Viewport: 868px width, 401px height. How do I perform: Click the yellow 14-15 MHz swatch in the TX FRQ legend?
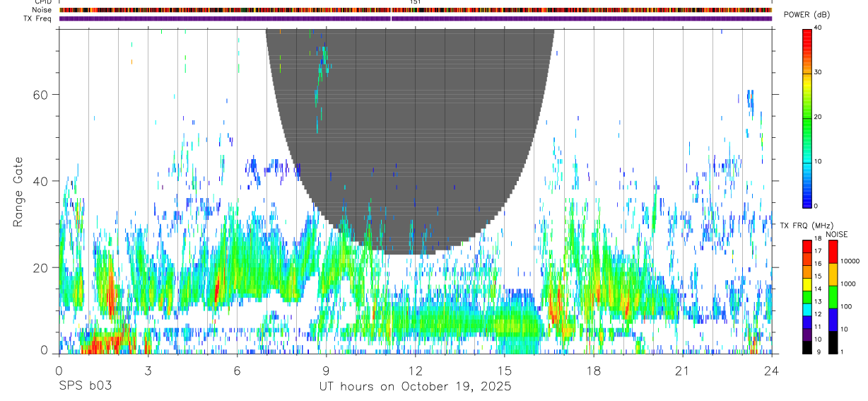[807, 284]
